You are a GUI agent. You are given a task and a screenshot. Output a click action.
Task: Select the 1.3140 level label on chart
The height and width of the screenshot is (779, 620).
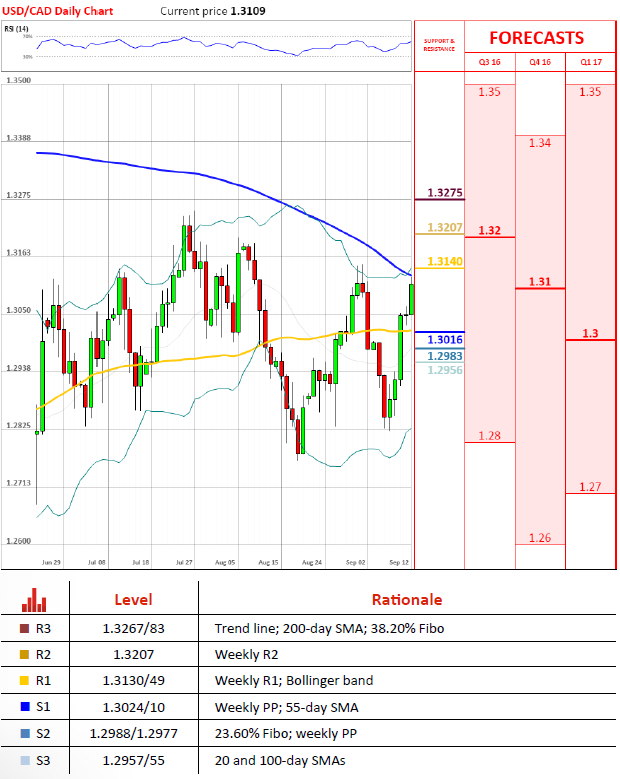pyautogui.click(x=443, y=261)
